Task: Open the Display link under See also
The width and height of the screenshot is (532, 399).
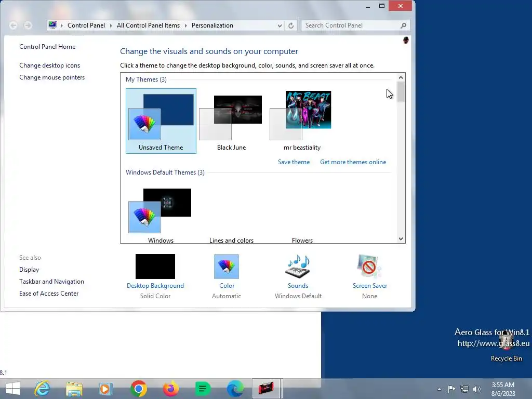Action: coord(29,270)
